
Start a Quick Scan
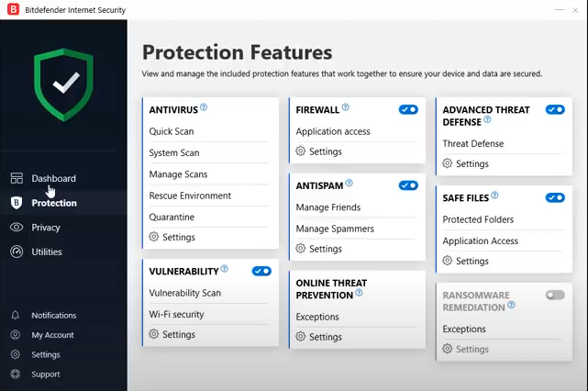coord(172,131)
